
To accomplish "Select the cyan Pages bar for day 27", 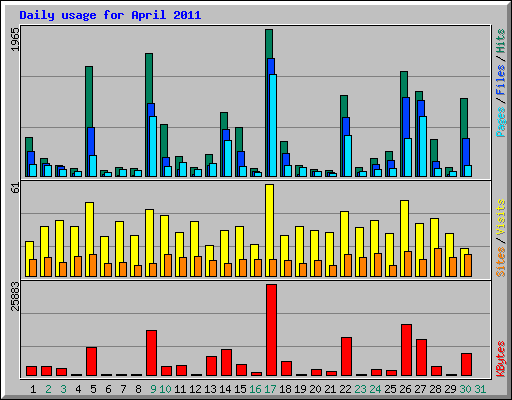I will [x=423, y=146].
